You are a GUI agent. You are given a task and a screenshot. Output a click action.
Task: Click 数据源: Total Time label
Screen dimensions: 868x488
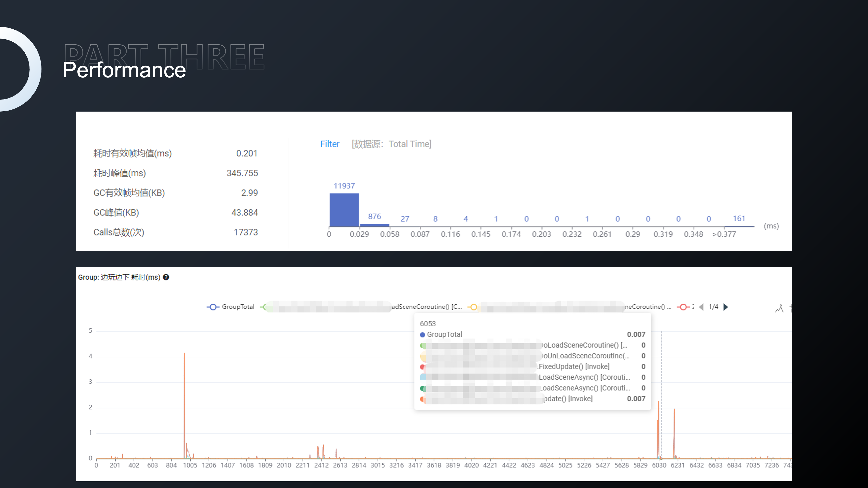click(x=391, y=144)
